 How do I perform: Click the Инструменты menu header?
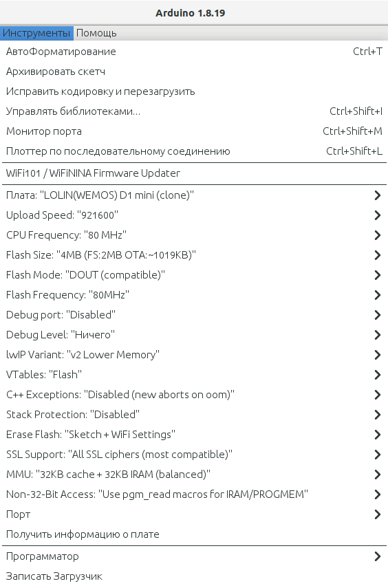pos(36,33)
